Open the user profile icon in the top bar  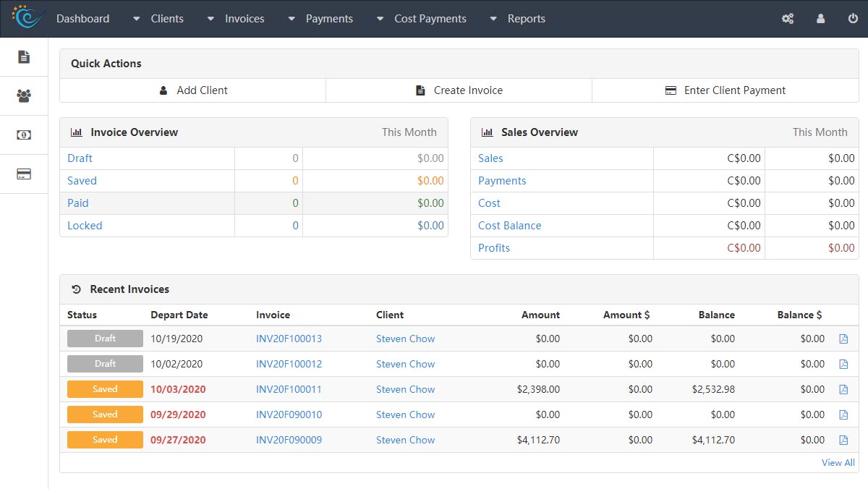820,19
